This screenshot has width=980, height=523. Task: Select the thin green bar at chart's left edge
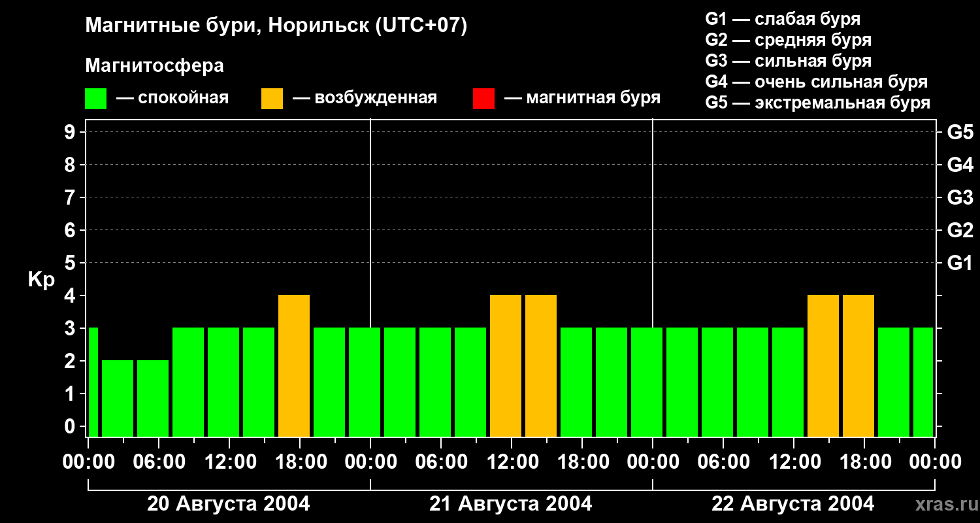coord(93,382)
